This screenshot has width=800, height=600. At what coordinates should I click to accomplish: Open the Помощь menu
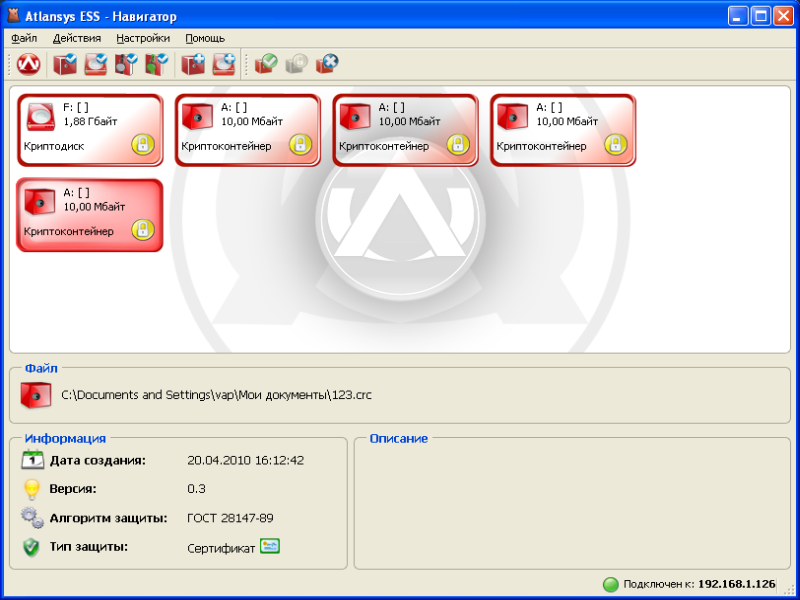pyautogui.click(x=205, y=38)
